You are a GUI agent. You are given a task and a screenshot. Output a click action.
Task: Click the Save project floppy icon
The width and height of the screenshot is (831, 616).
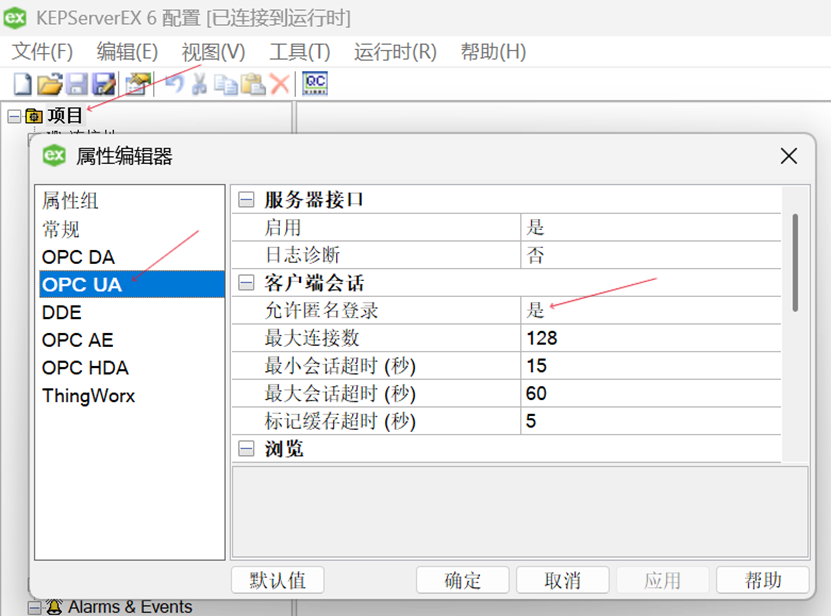pyautogui.click(x=77, y=84)
